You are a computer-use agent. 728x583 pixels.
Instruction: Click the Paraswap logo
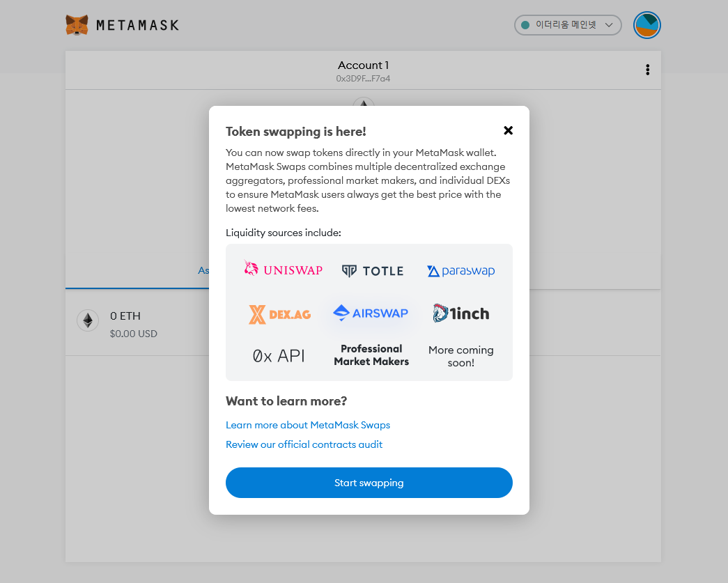460,270
